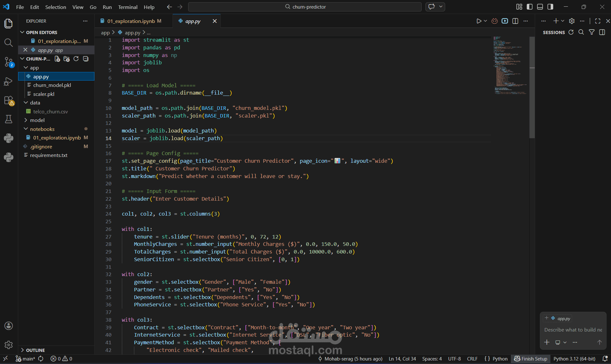This screenshot has width=611, height=364.
Task: Refresh the SESSIONS list
Action: pyautogui.click(x=571, y=32)
